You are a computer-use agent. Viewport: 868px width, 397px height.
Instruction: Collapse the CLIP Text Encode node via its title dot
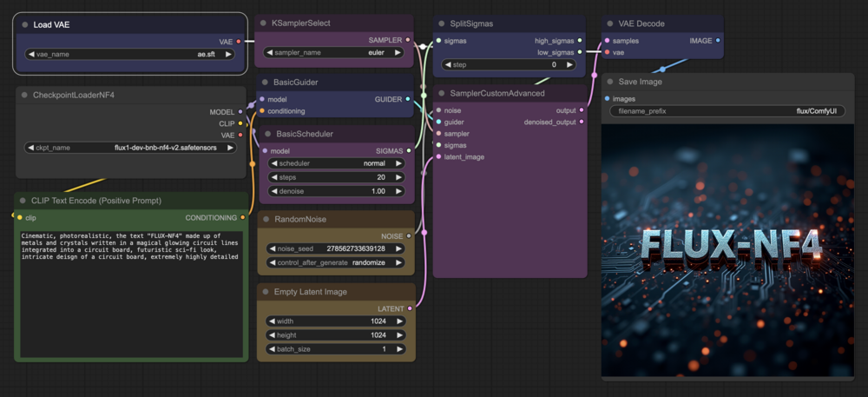[23, 201]
